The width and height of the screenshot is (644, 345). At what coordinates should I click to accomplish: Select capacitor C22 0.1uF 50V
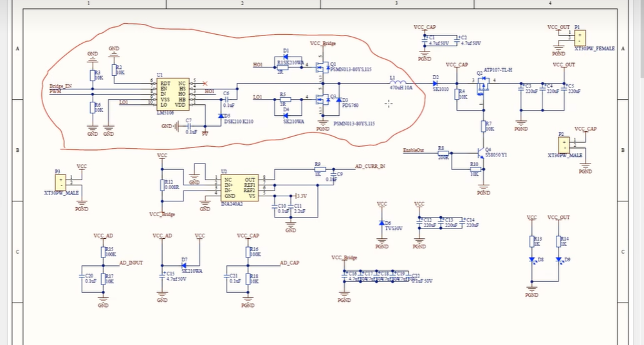point(408,276)
